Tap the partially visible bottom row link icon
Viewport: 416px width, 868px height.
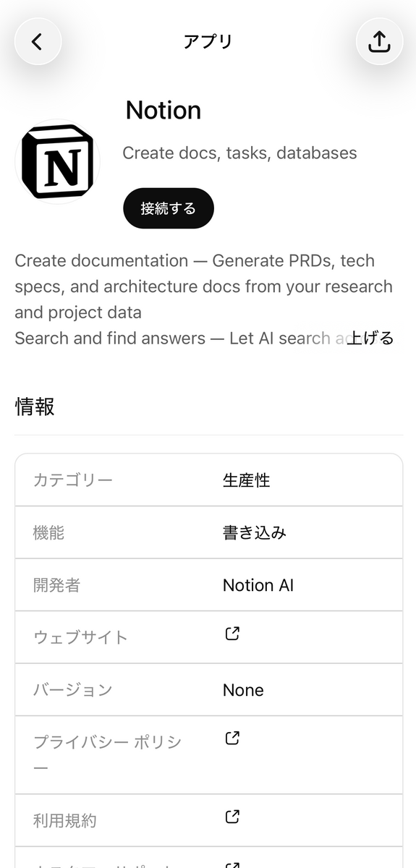point(232,864)
